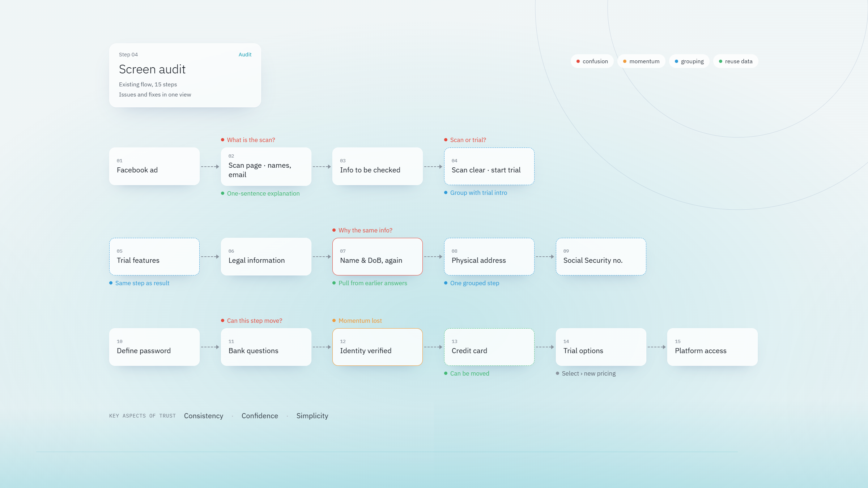The height and width of the screenshot is (488, 868).
Task: Click the 'Can this step move?' note
Action: (x=252, y=321)
